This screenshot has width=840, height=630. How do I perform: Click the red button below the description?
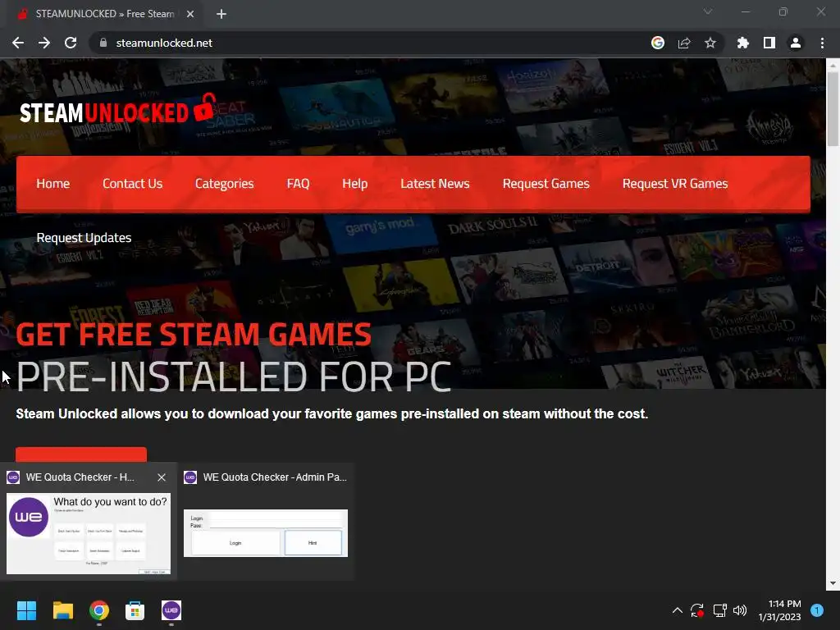click(x=81, y=454)
